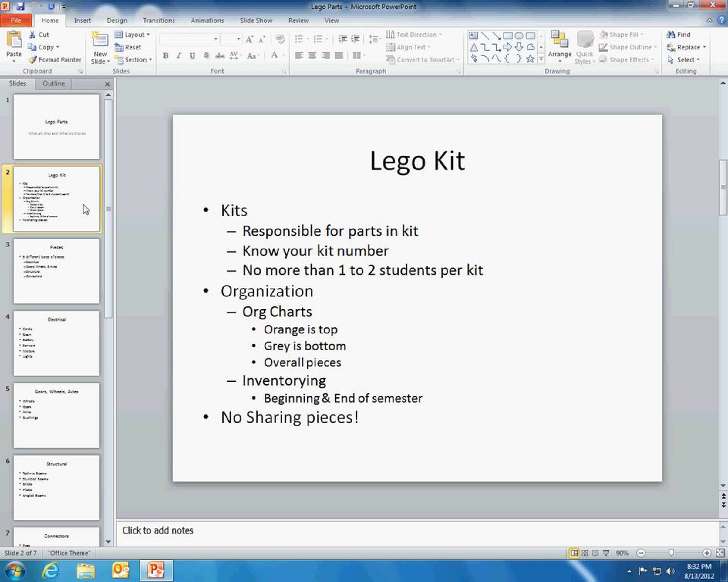Viewport: 728px width, 582px height.
Task: Click the Clear Formatting icon
Action: point(280,39)
